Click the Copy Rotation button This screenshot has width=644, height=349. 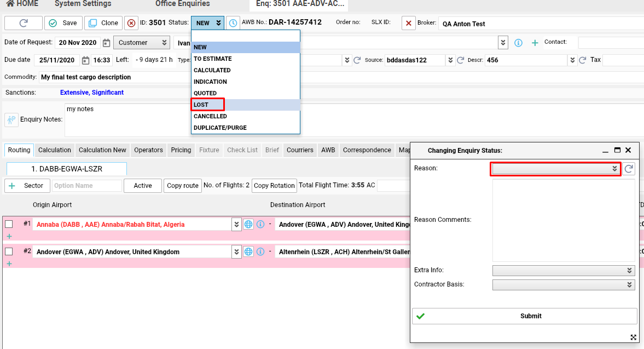274,186
